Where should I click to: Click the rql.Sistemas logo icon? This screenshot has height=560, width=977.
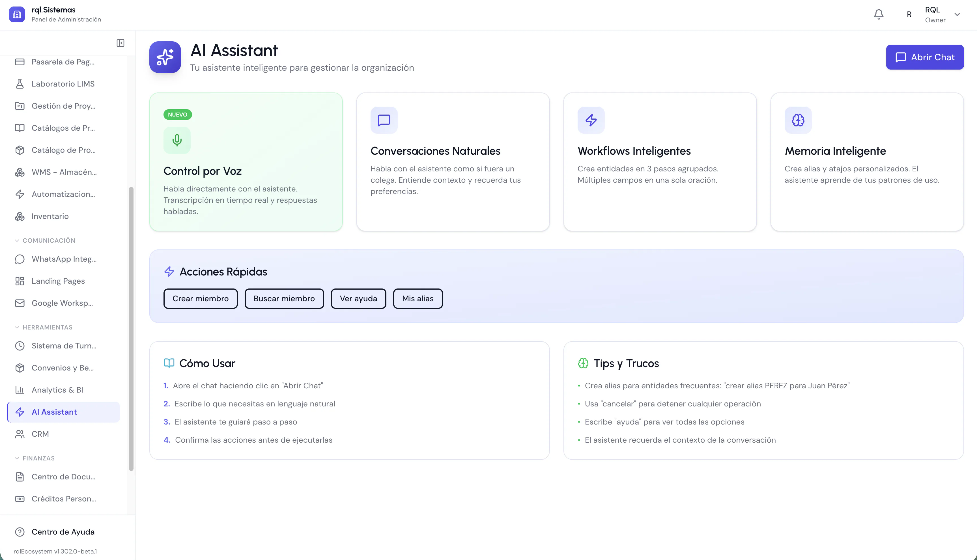click(16, 14)
